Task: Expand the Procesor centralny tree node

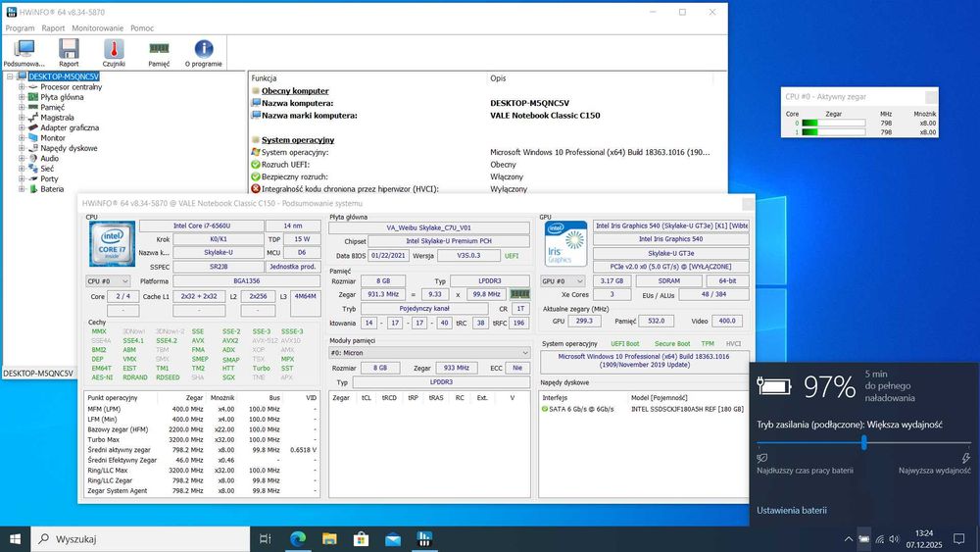Action: coord(22,87)
